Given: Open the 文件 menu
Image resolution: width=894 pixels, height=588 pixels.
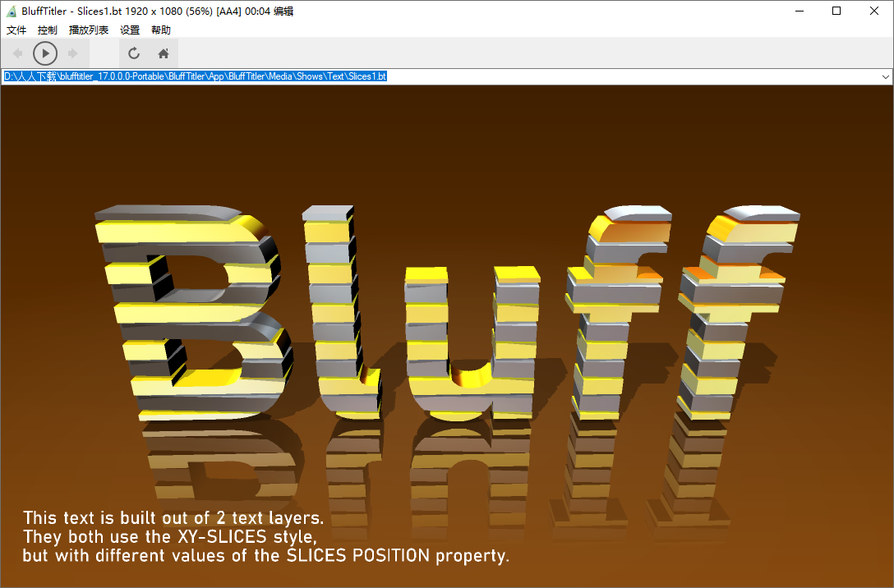Looking at the screenshot, I should pos(16,30).
